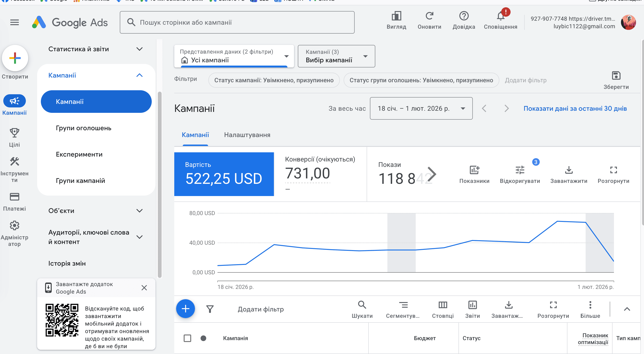Select Групи оголошень in the side menu
The image size is (644, 354).
[84, 128]
